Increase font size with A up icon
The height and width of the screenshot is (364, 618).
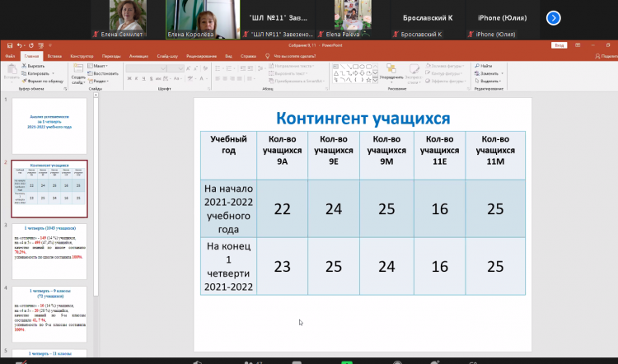click(189, 68)
